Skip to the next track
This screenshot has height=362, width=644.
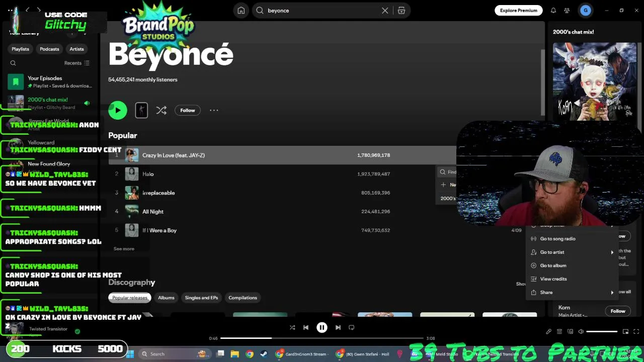click(x=338, y=327)
